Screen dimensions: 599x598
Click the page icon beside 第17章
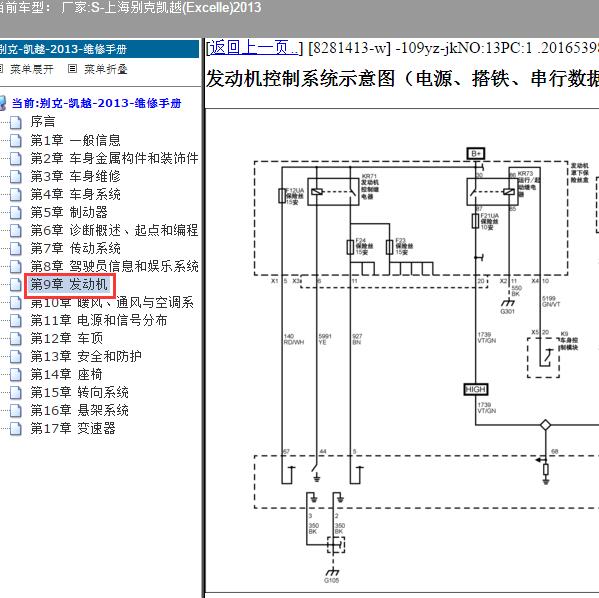(x=16, y=428)
